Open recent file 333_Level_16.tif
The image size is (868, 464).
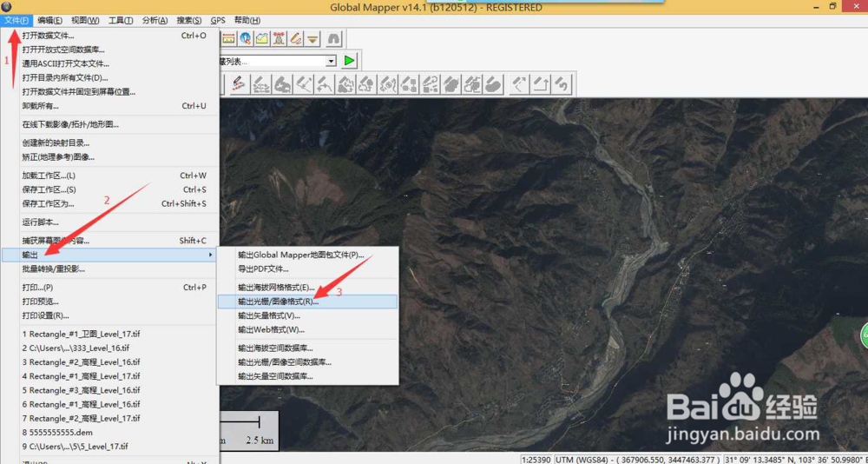point(109,348)
